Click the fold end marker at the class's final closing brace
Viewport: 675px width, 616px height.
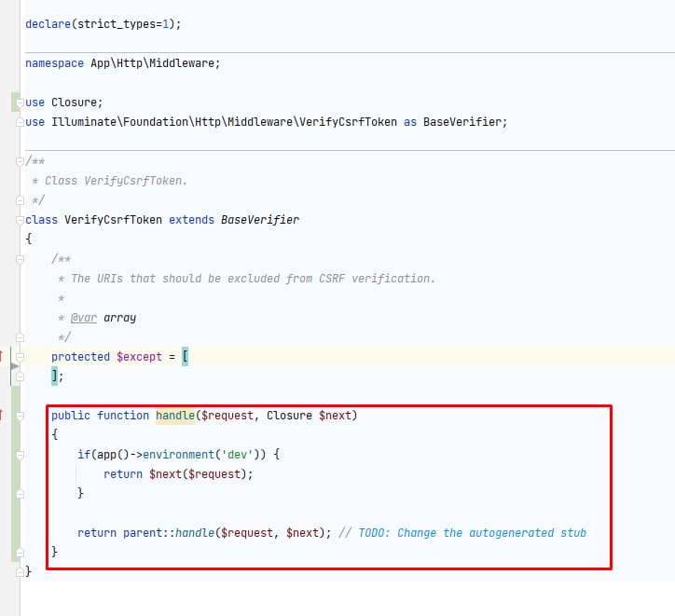20,572
